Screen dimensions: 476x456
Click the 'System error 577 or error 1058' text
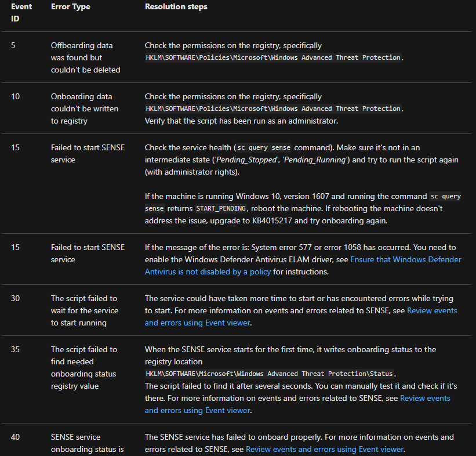pos(306,248)
